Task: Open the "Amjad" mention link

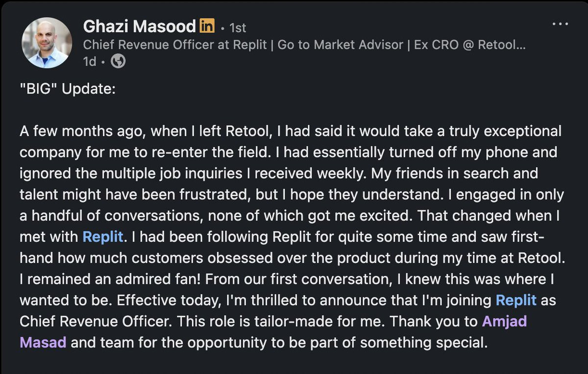Action: [504, 321]
